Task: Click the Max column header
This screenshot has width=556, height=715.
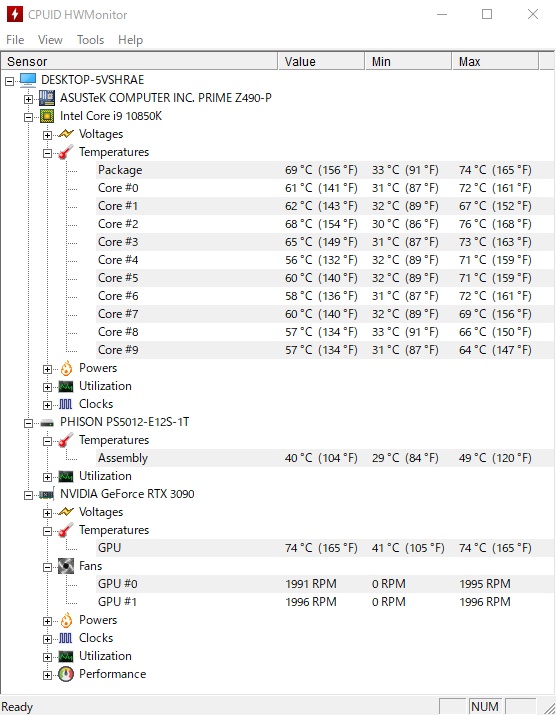Action: (495, 61)
